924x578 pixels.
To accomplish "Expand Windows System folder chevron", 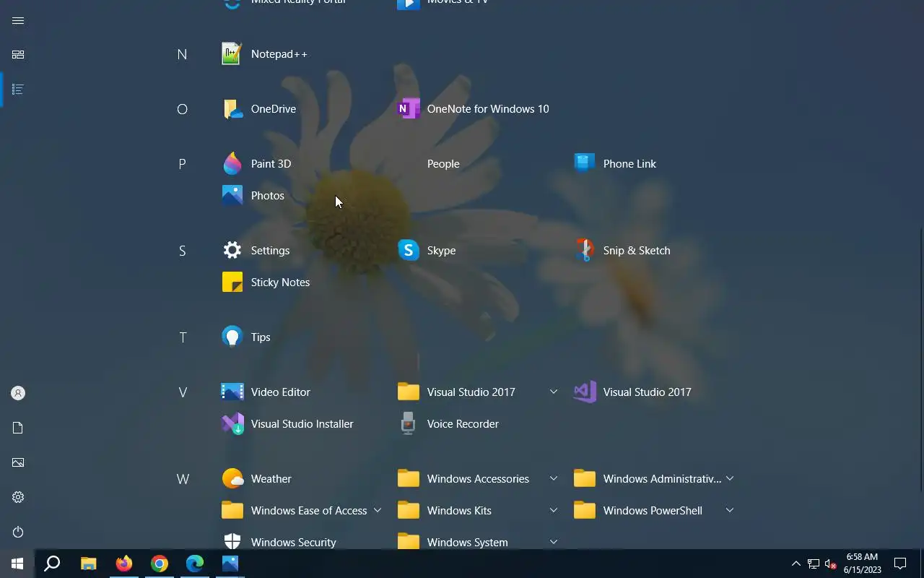I will [x=554, y=542].
